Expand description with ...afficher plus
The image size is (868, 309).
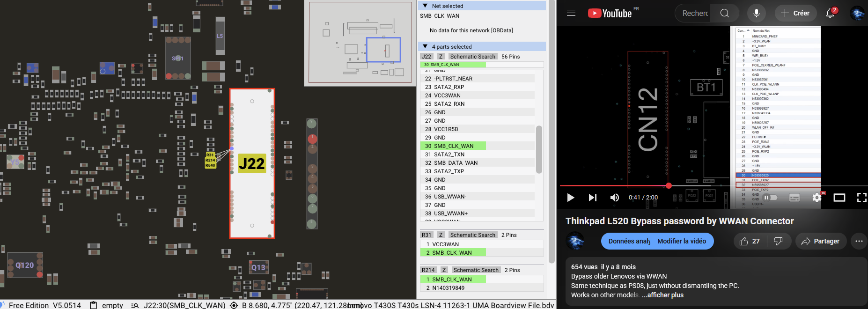(662, 295)
